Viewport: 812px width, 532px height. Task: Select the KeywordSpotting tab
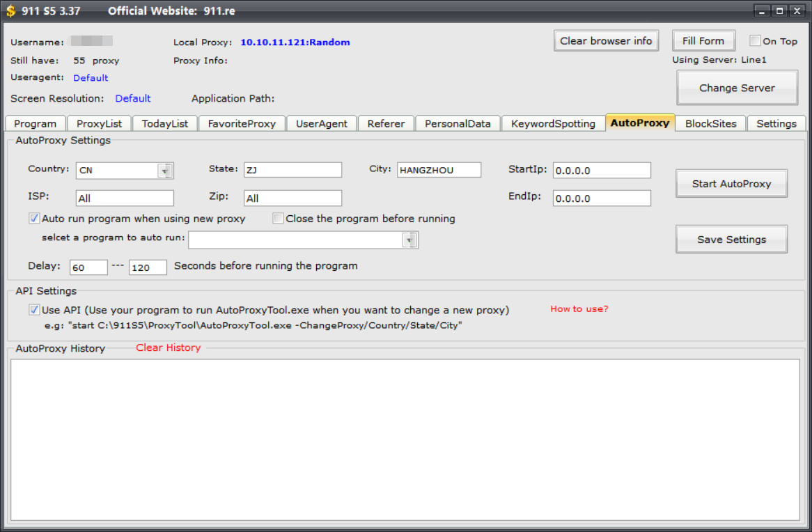[x=553, y=124]
